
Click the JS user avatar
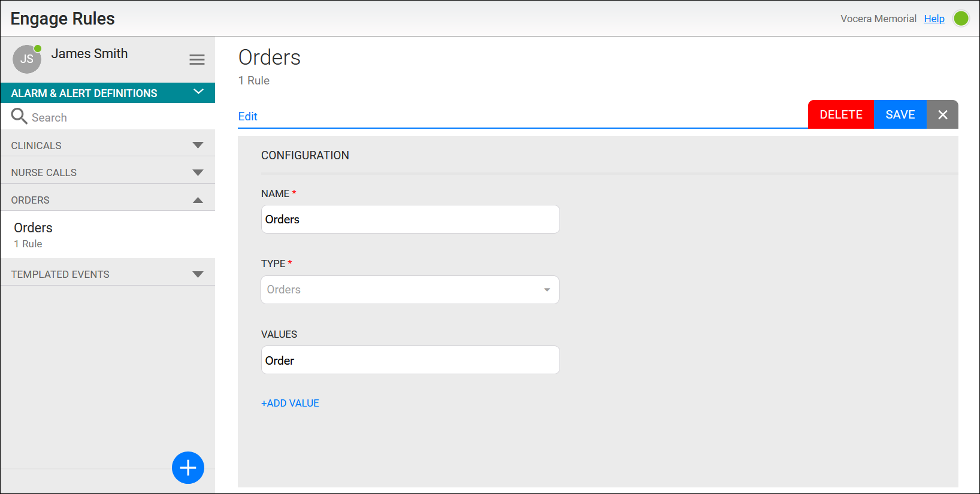point(27,59)
